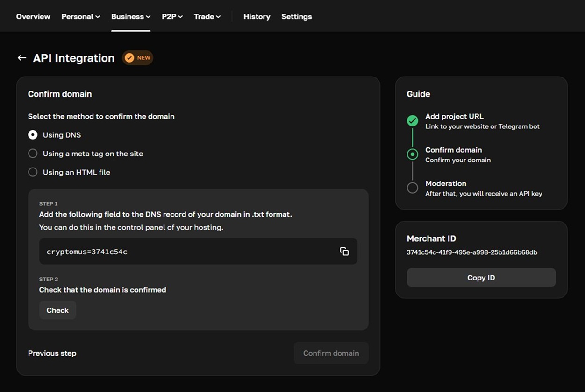Select Using an HTML file option
The height and width of the screenshot is (392, 585).
tap(33, 172)
